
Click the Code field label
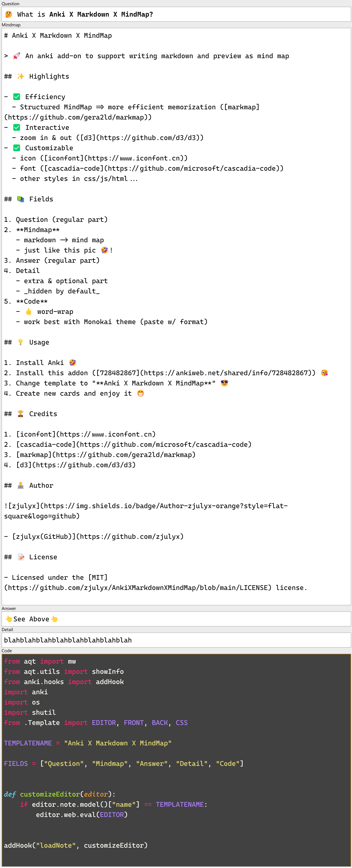(7, 651)
